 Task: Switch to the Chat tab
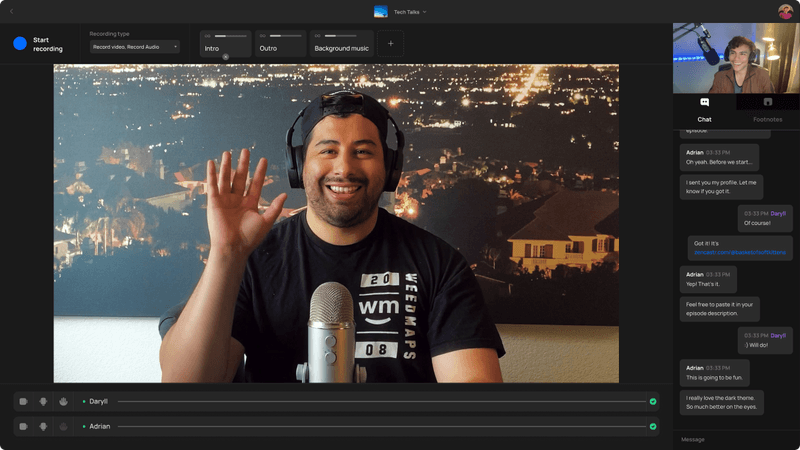click(704, 109)
